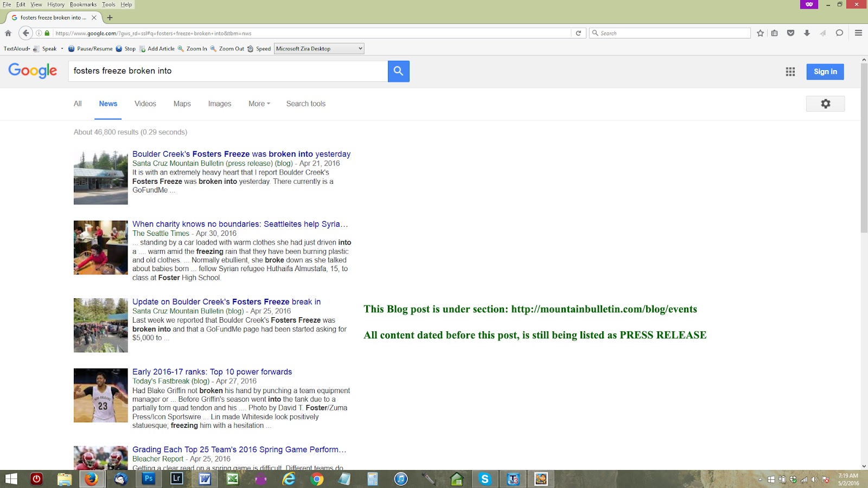
Task: Close the 'fosters freeze broken into' tab
Action: pyautogui.click(x=94, y=17)
